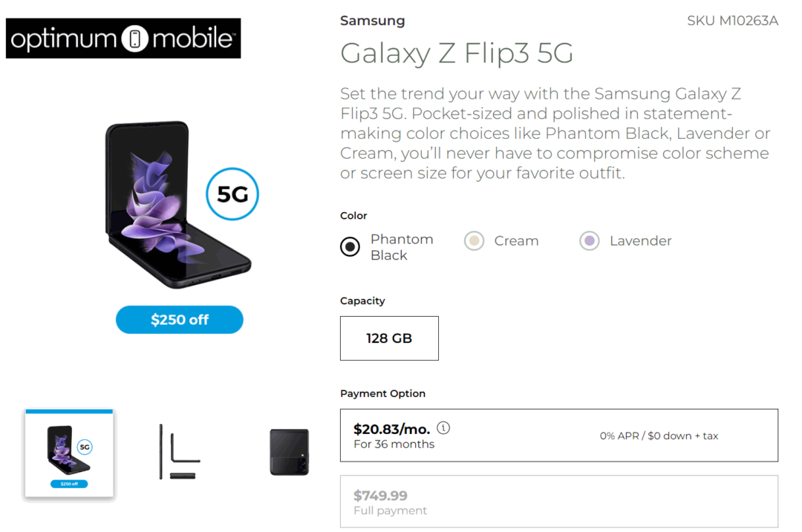Select the Phantom Black color swatch circle
Image resolution: width=802 pixels, height=532 pixels.
[350, 246]
